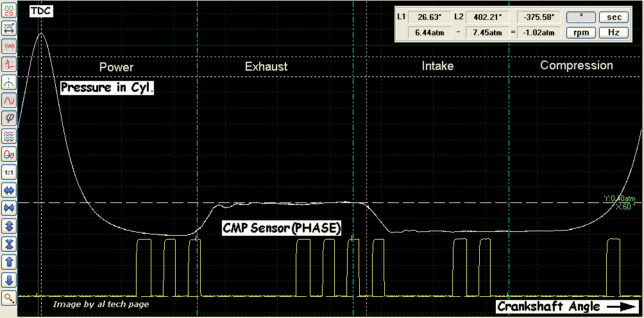Image resolution: width=644 pixels, height=318 pixels.
Task: Stretch waveform vertically with up-down arrow icon
Action: coord(9,226)
